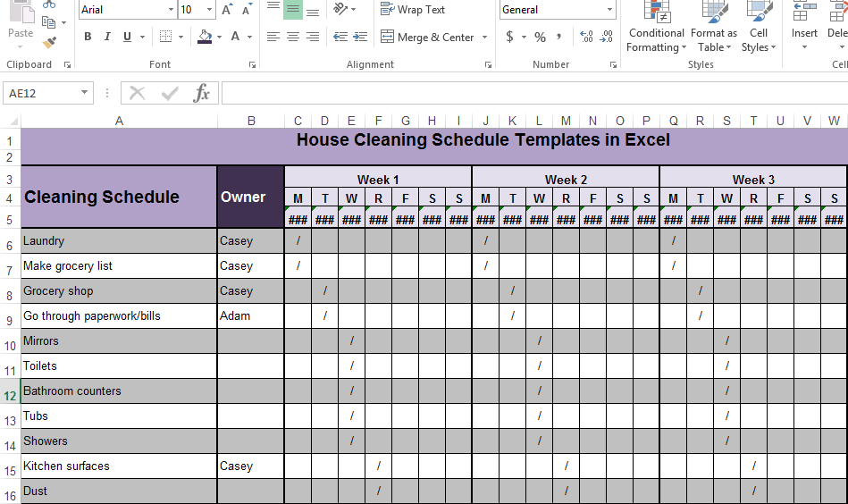Toggle Wrap Text for the cell
The width and height of the screenshot is (848, 504).
pos(413,10)
